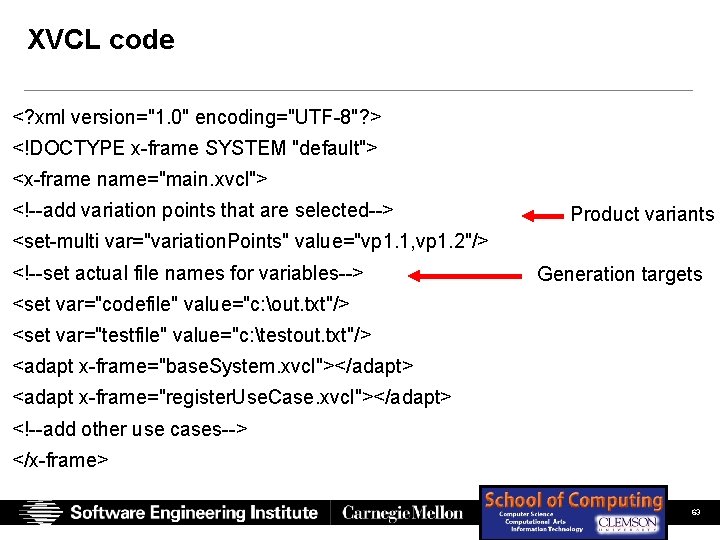Click the Software Engineering Institute globe logo
The width and height of the screenshot is (720, 540).
point(41,512)
